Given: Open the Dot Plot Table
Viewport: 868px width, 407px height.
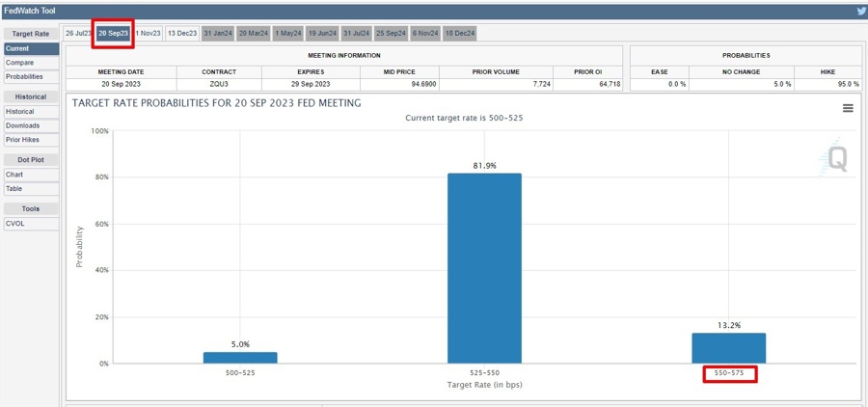Looking at the screenshot, I should click(14, 188).
